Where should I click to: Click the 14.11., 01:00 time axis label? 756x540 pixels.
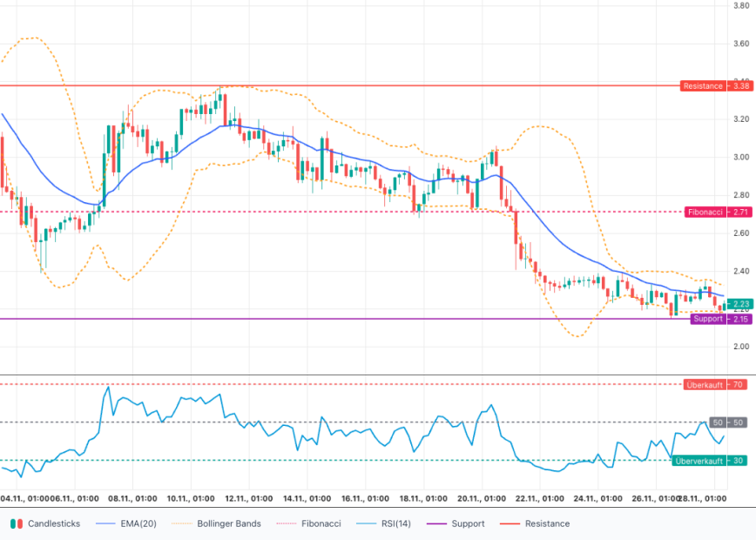pyautogui.click(x=306, y=499)
